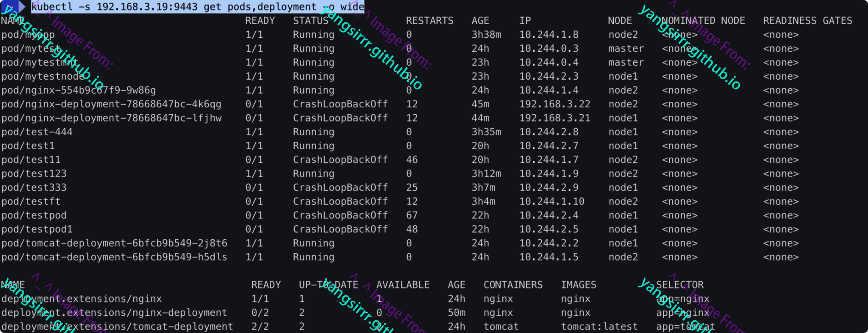Screen dimensions: 868x333
Task: Click pod/test-444 name
Action: coord(37,132)
